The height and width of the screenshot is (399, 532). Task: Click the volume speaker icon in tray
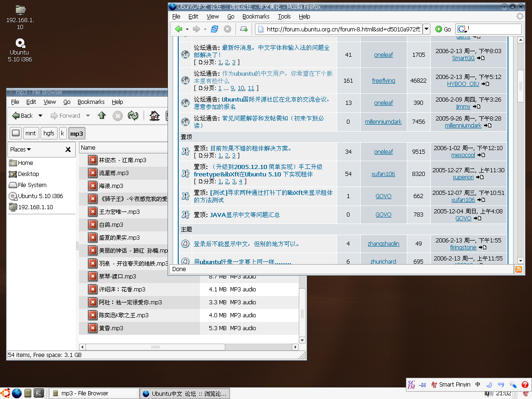tap(489, 394)
